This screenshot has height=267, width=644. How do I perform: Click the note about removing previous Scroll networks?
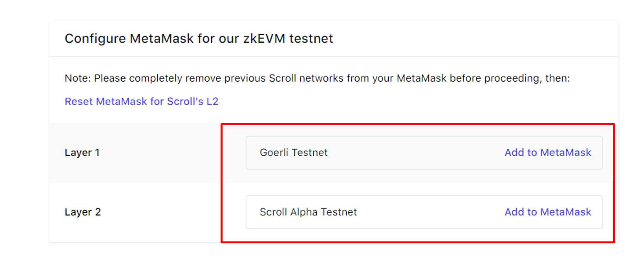[317, 78]
